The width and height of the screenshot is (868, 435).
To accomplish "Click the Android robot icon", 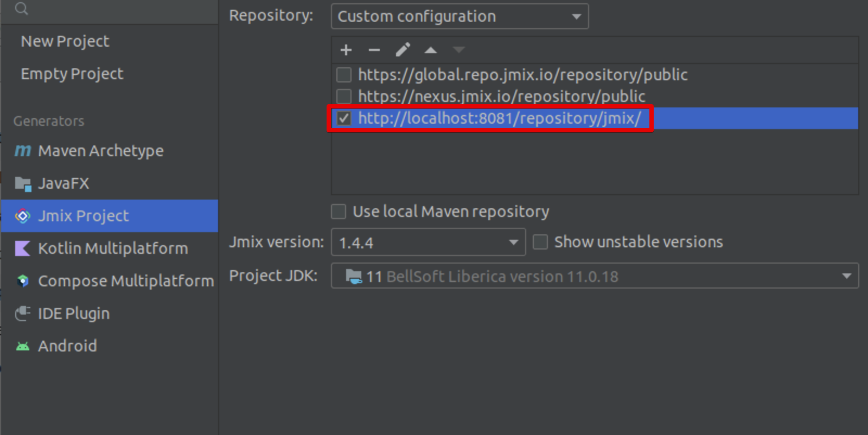I will pos(23,346).
